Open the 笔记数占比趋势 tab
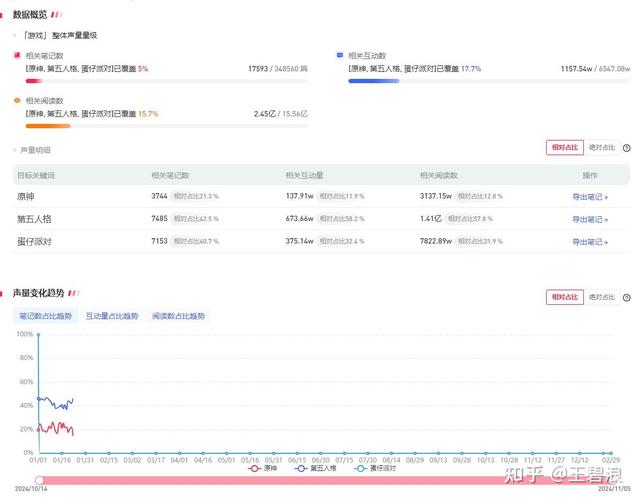639x500 pixels. 45,316
